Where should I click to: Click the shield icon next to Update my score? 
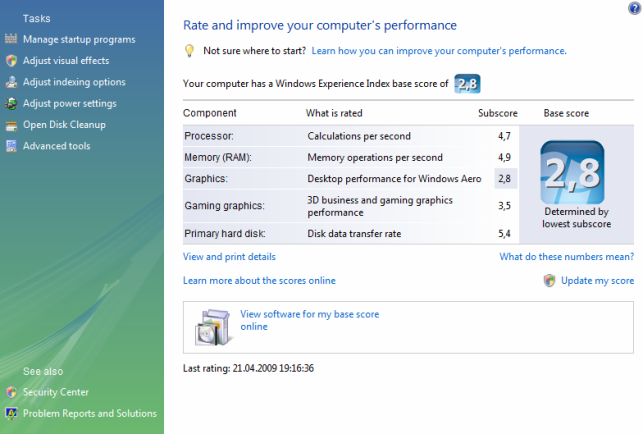[x=550, y=281]
